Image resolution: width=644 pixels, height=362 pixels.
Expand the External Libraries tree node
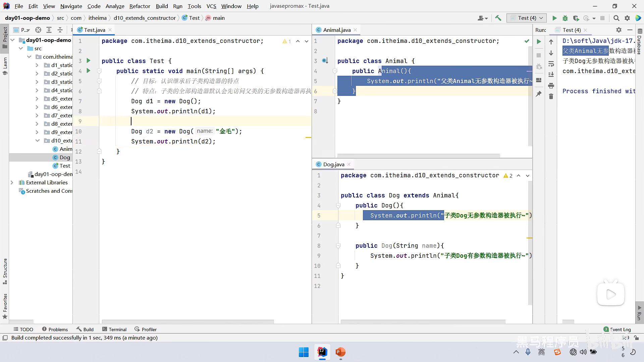click(x=12, y=183)
